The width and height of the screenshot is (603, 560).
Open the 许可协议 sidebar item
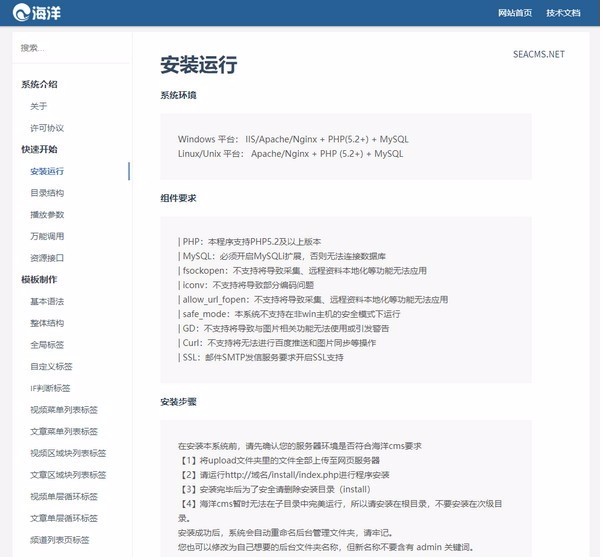[47, 128]
